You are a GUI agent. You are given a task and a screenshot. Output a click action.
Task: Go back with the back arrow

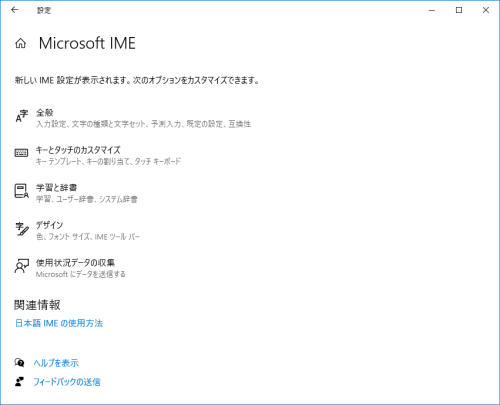tap(14, 10)
